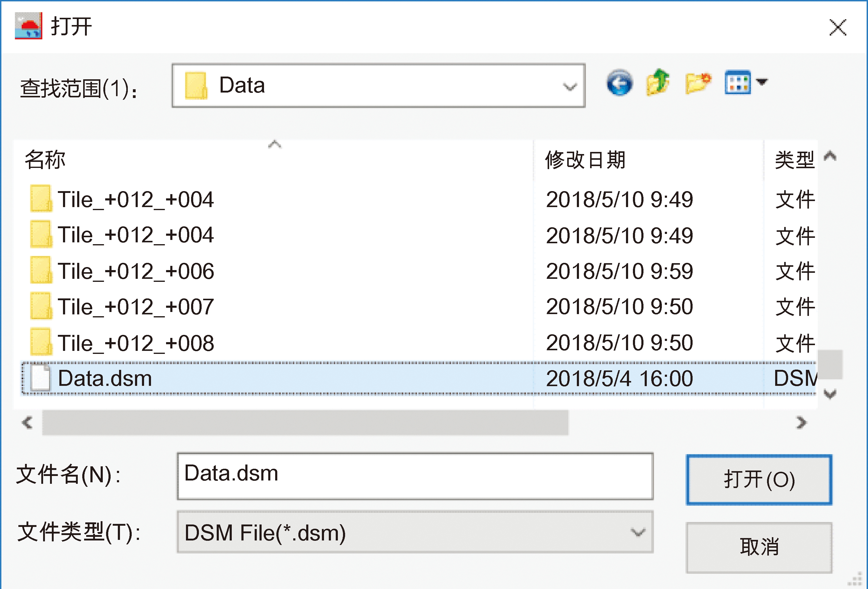The width and height of the screenshot is (868, 589).
Task: Expand the view options dropdown arrow
Action: [x=762, y=81]
